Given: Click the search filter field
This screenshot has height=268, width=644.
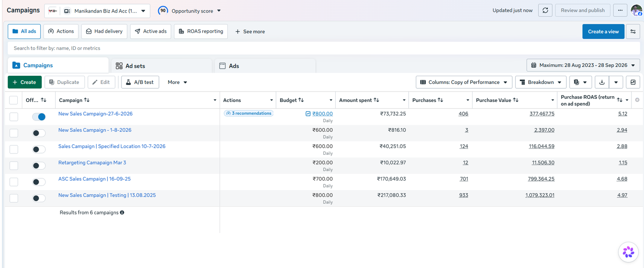Looking at the screenshot, I should (x=324, y=48).
